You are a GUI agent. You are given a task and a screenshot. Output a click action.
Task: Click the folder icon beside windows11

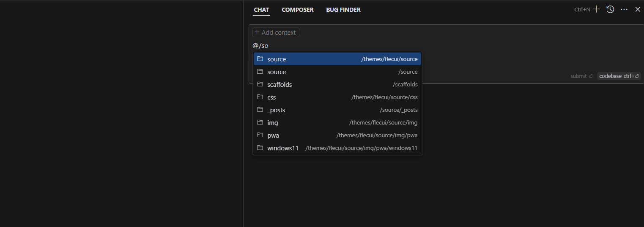(x=260, y=148)
